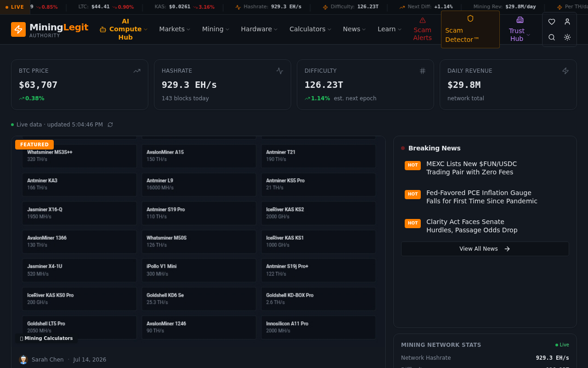Select the Goldshell KD-BOX Pro miner card
Screen dimensions: 588x368
coord(319,299)
